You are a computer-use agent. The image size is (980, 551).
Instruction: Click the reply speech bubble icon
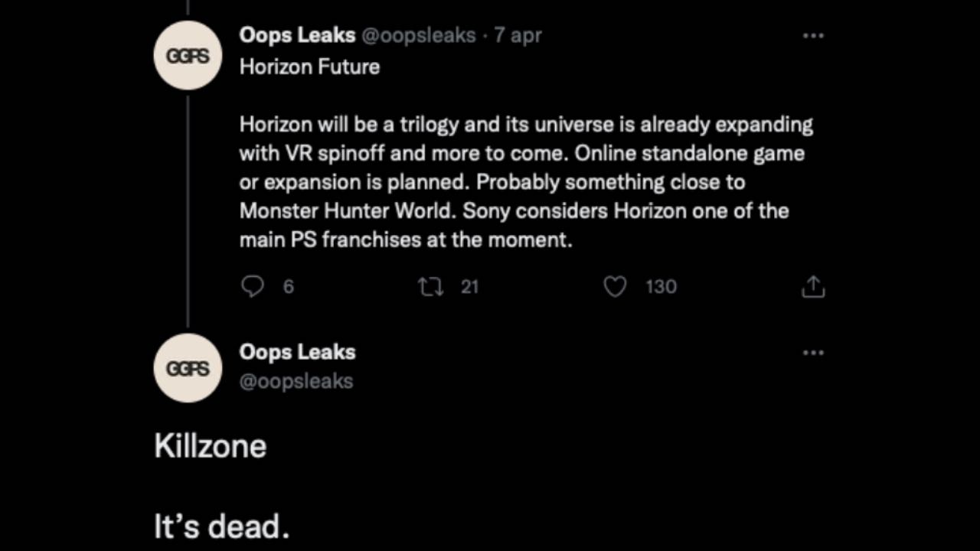coord(253,286)
